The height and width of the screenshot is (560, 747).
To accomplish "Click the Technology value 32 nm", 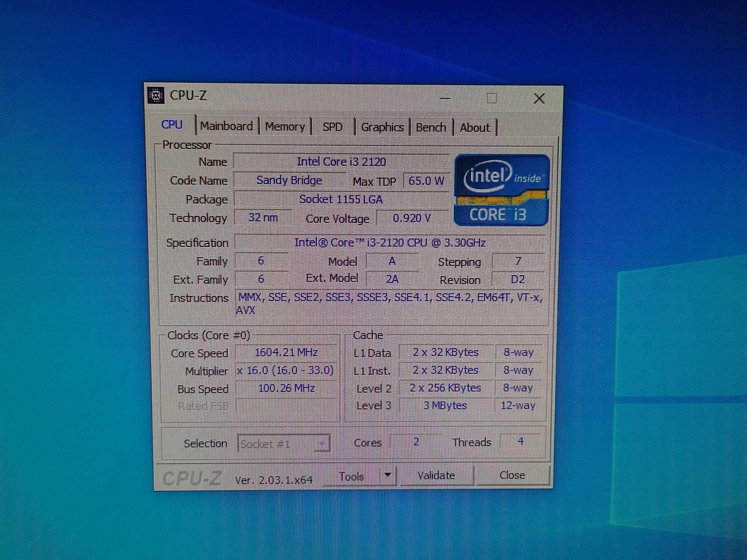I will [x=263, y=218].
